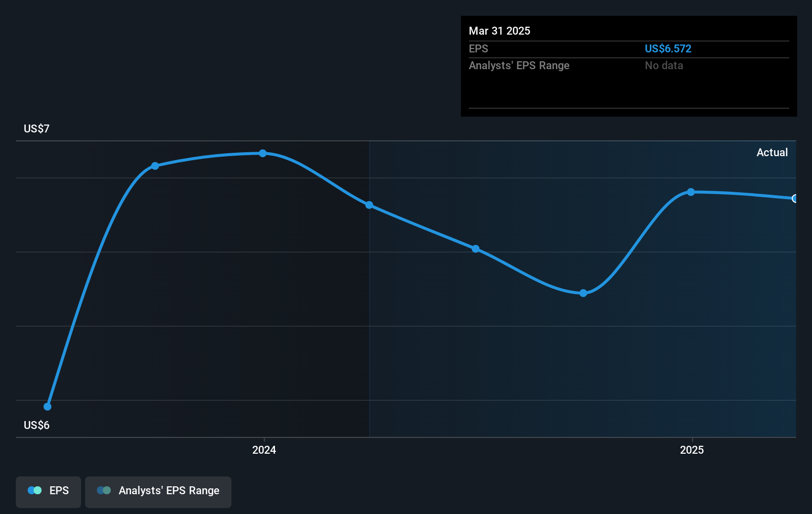812x514 pixels.
Task: Click the No data analysts range value
Action: (x=664, y=65)
